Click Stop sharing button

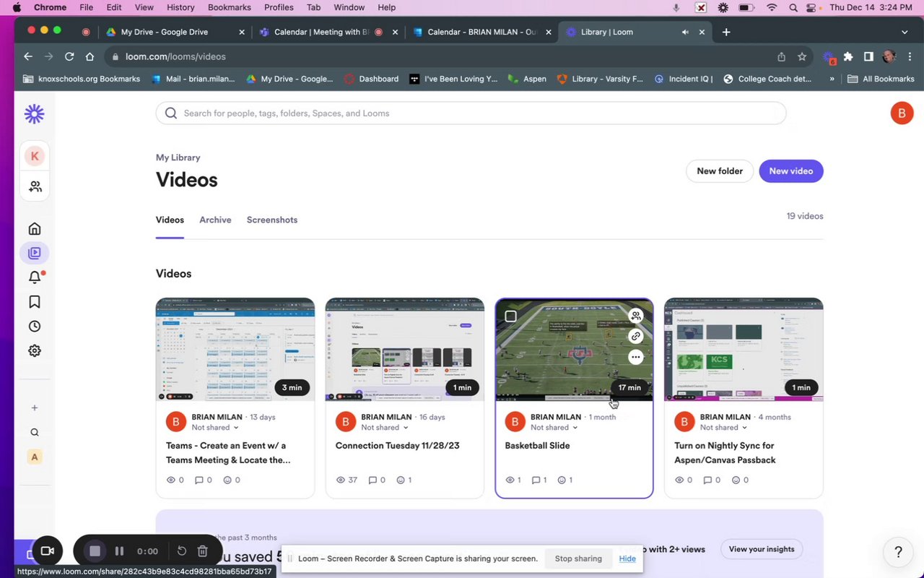[x=578, y=558]
